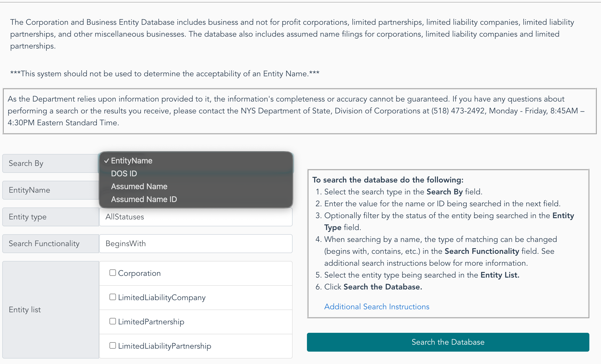Enable the LimitedLiabilityCompany checkbox

coord(113,297)
